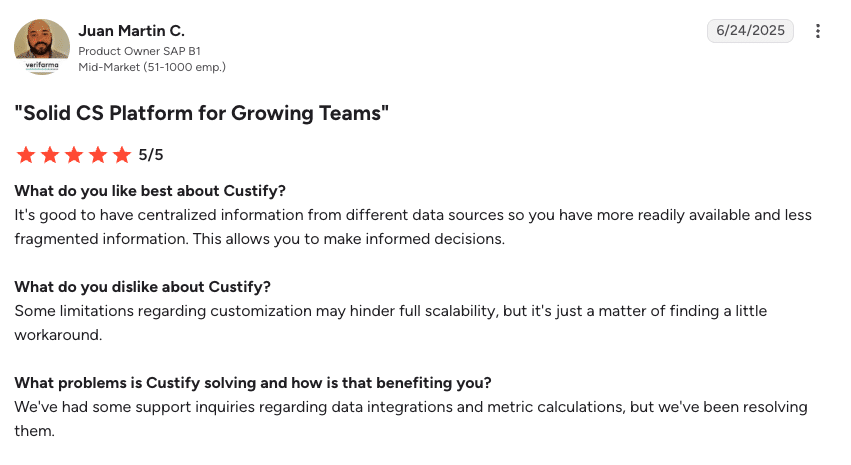Click 'What problems is Custify solving' heading

pos(253,383)
